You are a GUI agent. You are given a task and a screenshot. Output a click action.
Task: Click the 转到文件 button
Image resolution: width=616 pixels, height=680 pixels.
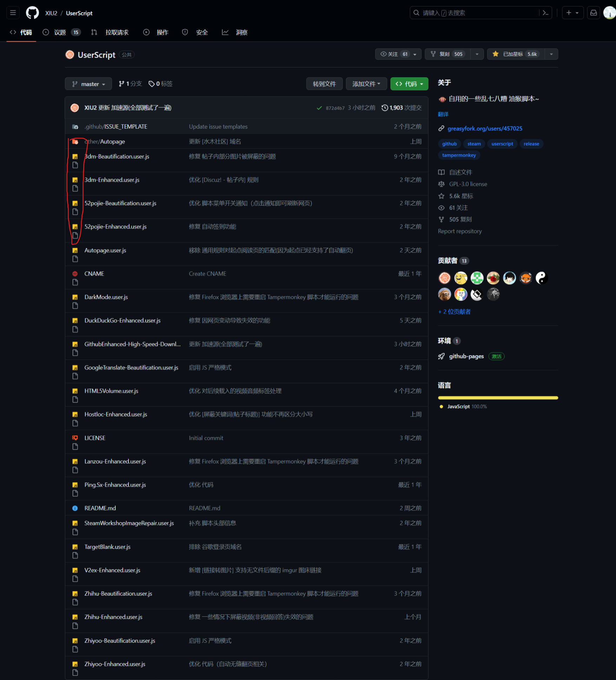coord(324,84)
